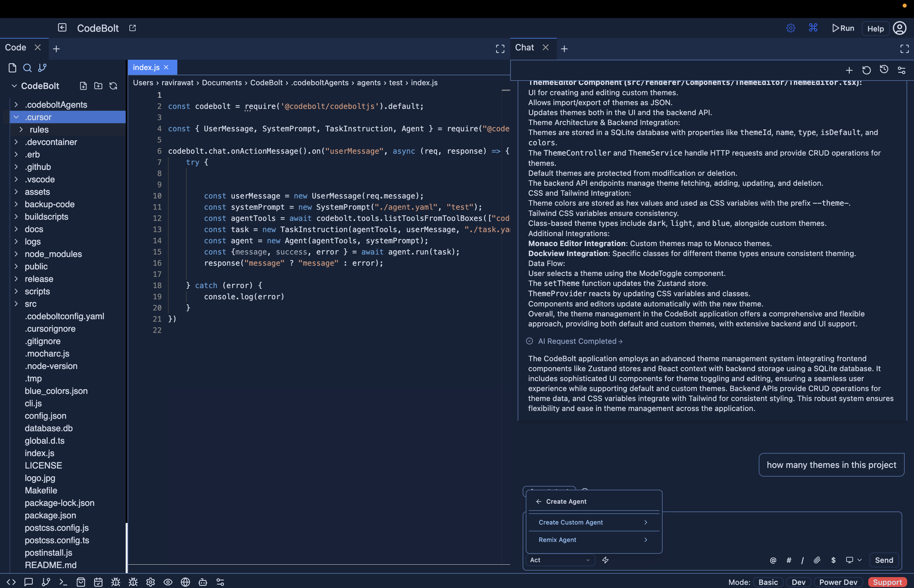
Task: Select the Code panel tab
Action: coord(16,48)
